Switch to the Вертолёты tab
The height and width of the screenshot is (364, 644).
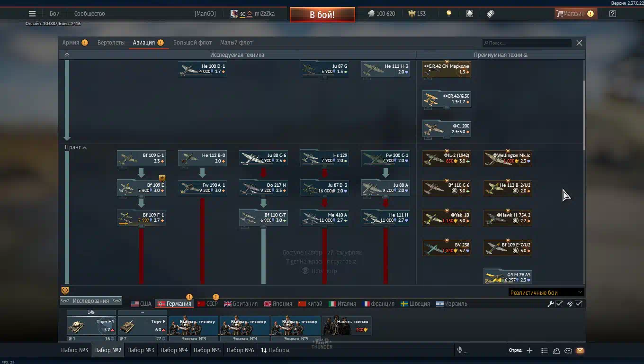111,43
